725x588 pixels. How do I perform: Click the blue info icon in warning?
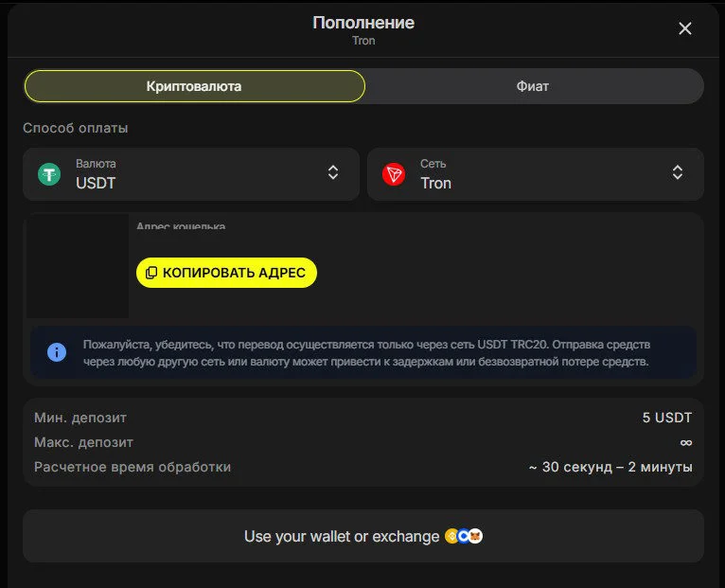pos(57,352)
